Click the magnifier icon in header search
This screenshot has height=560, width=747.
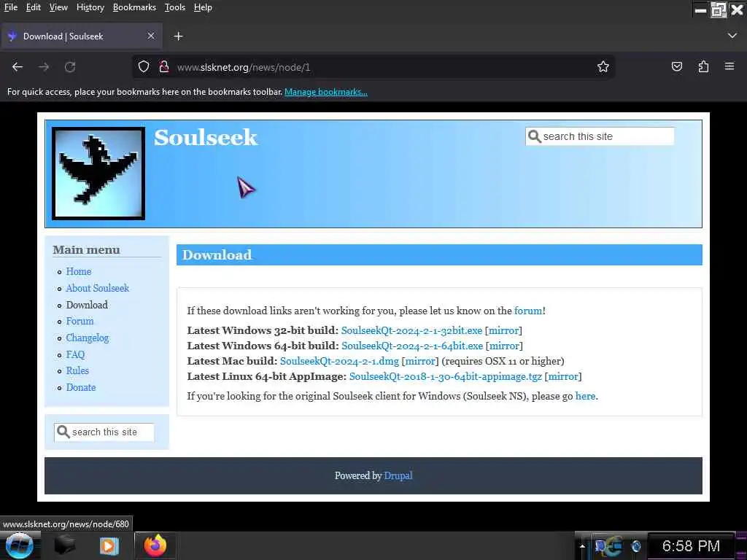coord(535,136)
